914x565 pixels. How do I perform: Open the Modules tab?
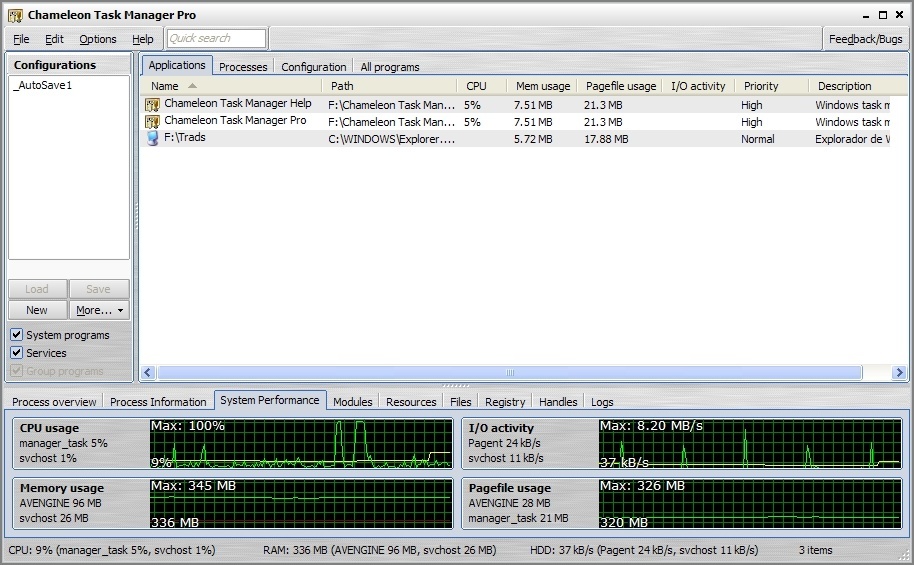pyautogui.click(x=353, y=402)
